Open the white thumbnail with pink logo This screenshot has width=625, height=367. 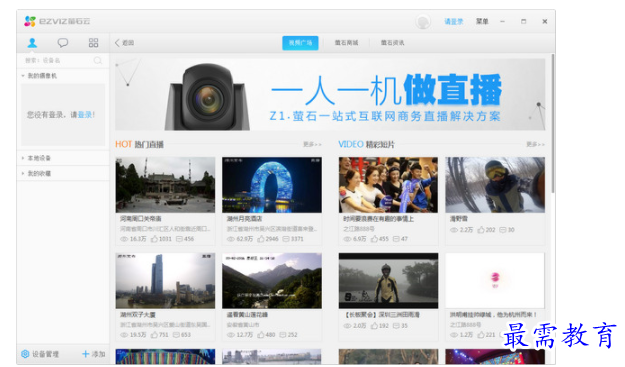[x=495, y=281]
